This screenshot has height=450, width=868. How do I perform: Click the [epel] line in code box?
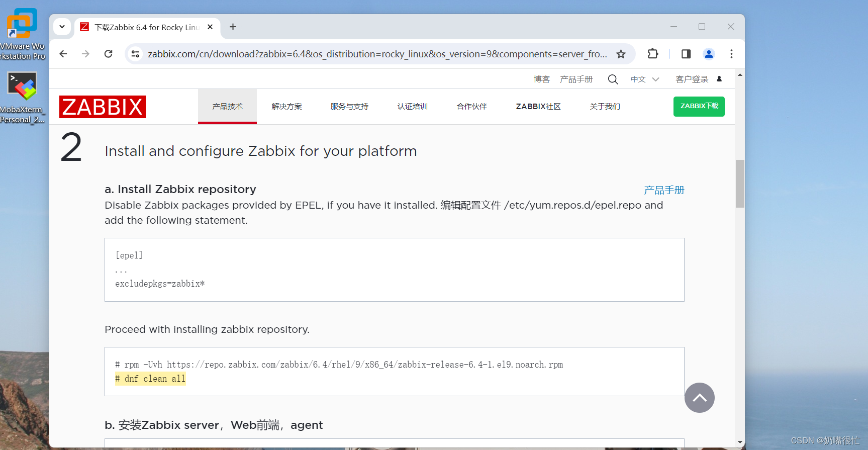click(129, 255)
